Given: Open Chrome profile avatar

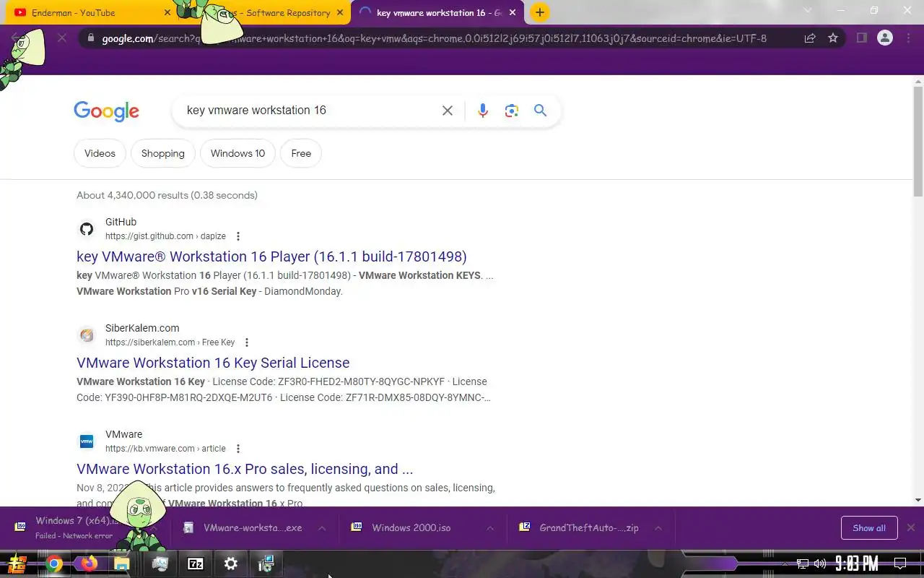Looking at the screenshot, I should pos(885,38).
